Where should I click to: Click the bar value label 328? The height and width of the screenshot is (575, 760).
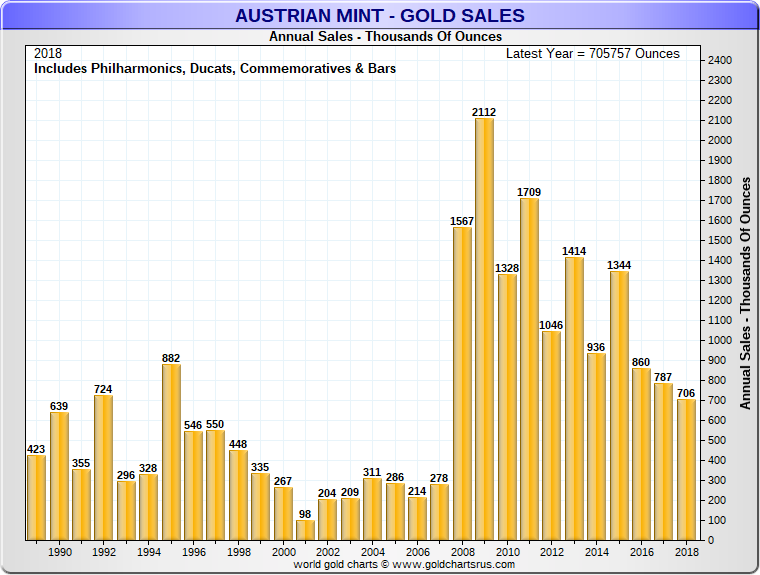pos(148,468)
